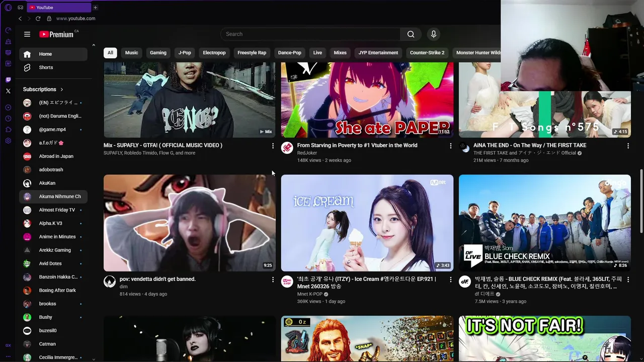Select the JYP Entertainment filter chip
This screenshot has height=362, width=644.
pos(378,53)
